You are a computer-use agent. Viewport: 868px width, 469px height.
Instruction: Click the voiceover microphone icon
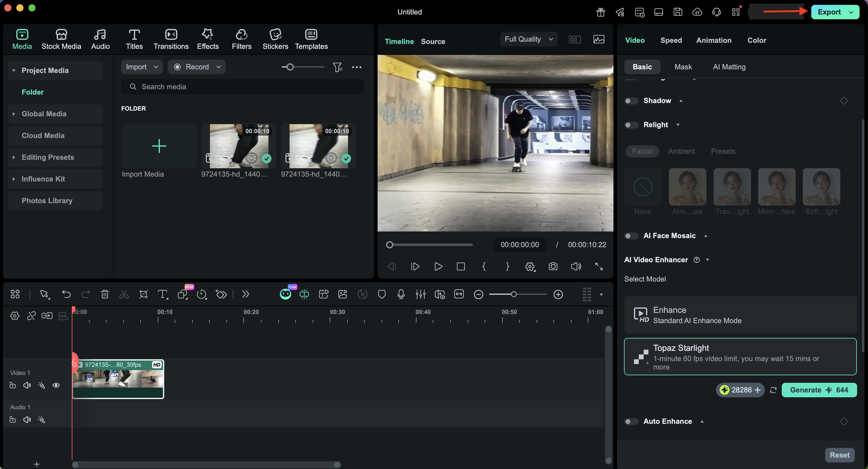[401, 294]
